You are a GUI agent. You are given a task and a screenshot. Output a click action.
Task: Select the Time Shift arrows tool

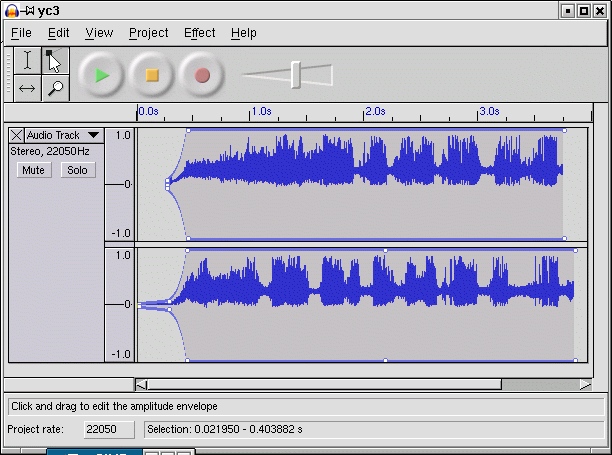click(28, 88)
